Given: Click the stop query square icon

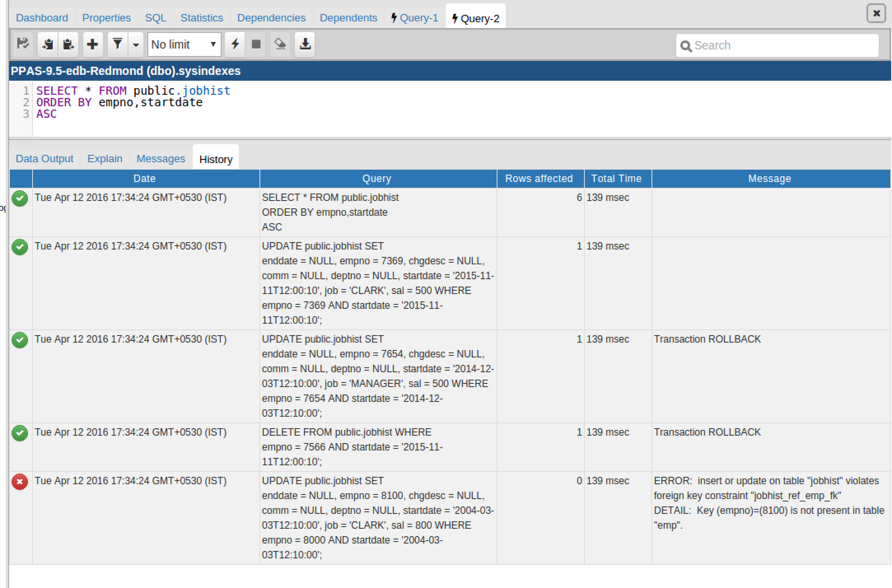Looking at the screenshot, I should pyautogui.click(x=256, y=44).
